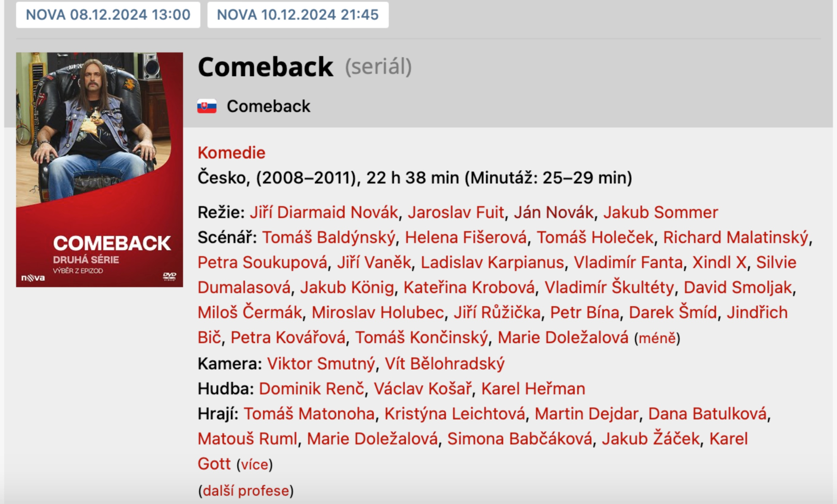Open Xindl X profile link

coord(719,262)
